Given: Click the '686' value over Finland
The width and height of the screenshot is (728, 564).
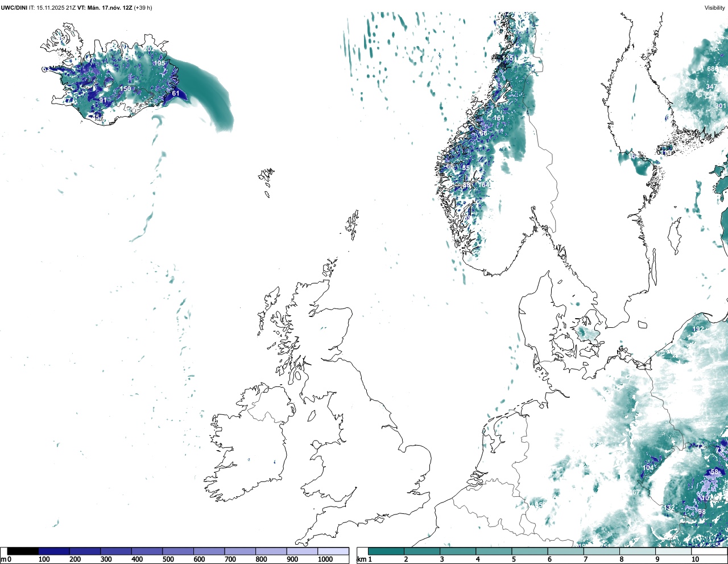Looking at the screenshot, I should tap(713, 69).
